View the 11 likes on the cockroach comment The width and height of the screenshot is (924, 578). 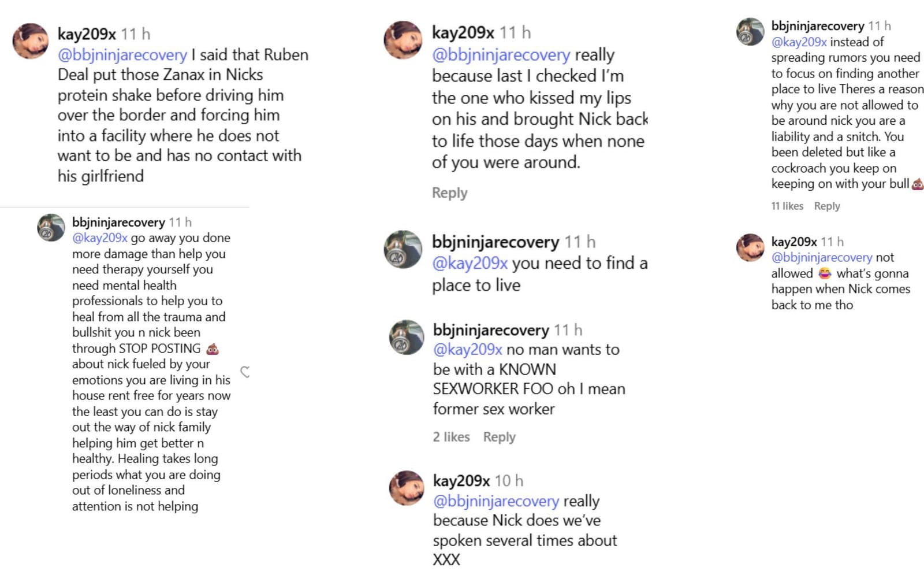[787, 206]
